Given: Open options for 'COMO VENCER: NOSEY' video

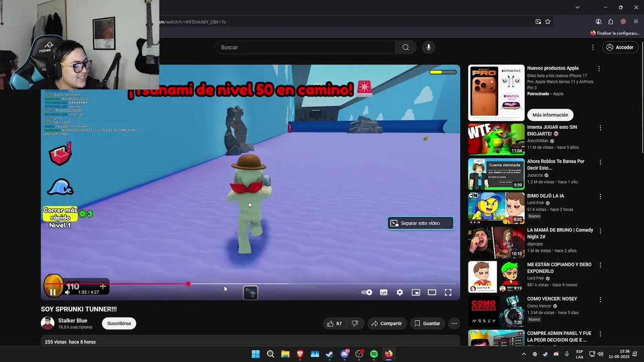Looking at the screenshot, I should pyautogui.click(x=600, y=300).
